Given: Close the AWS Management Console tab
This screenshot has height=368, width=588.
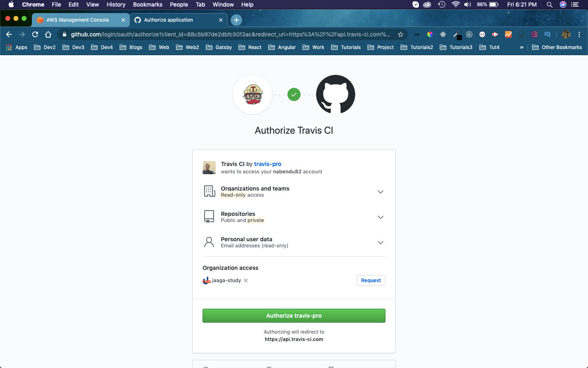Looking at the screenshot, I should pos(123,20).
